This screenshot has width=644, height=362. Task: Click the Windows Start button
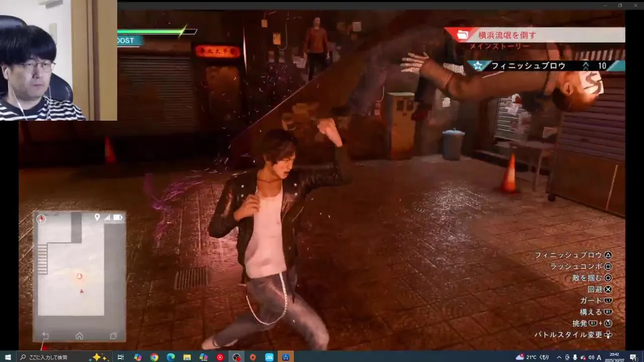tap(8, 357)
